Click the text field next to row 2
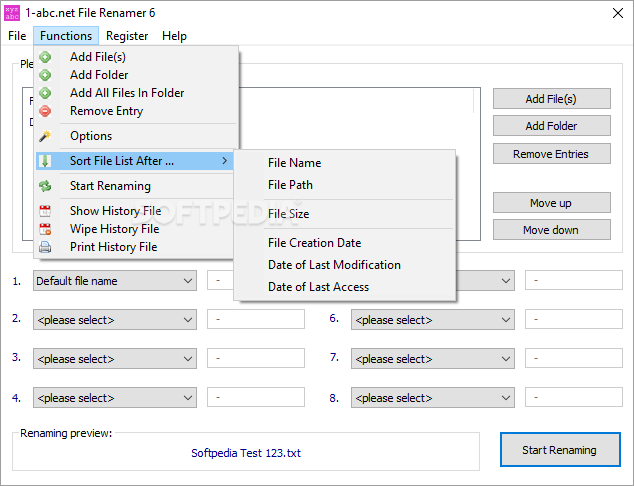Image resolution: width=634 pixels, height=486 pixels. click(256, 319)
